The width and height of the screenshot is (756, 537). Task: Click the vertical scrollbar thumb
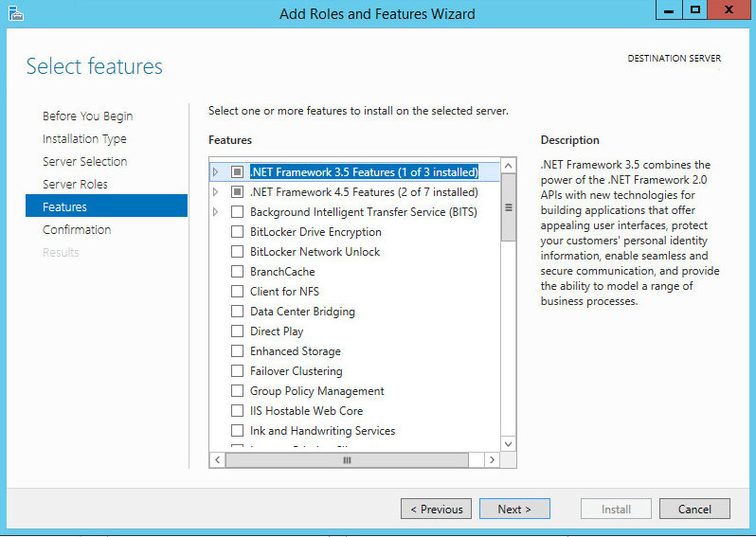509,208
